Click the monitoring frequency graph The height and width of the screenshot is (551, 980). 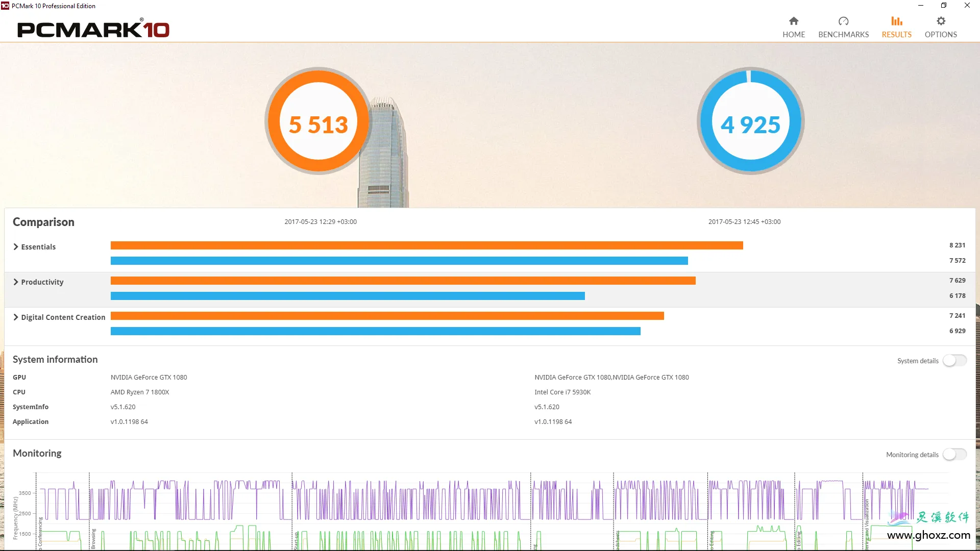[x=459, y=510]
